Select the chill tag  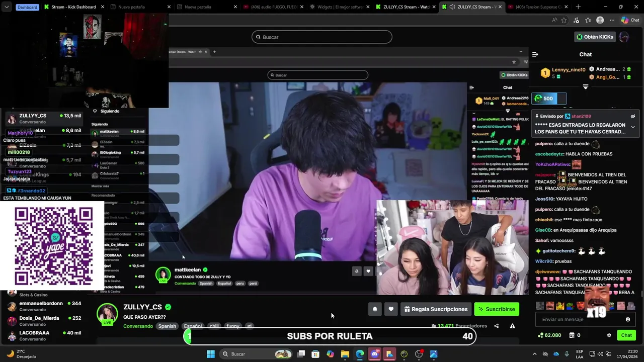(214, 326)
